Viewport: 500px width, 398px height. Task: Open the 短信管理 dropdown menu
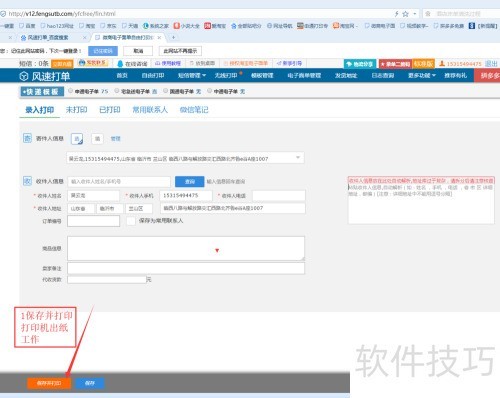(192, 76)
